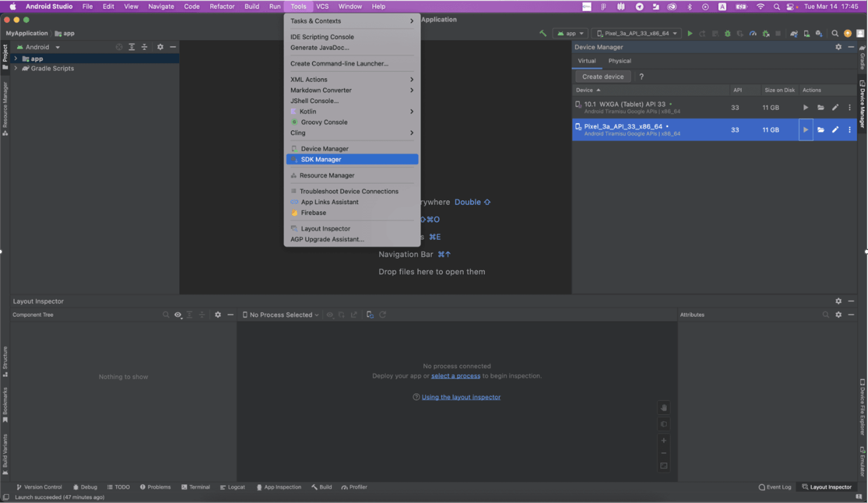Select SDK Manager in Tools menu
Viewport: 868px width, 503px height.
click(x=352, y=160)
